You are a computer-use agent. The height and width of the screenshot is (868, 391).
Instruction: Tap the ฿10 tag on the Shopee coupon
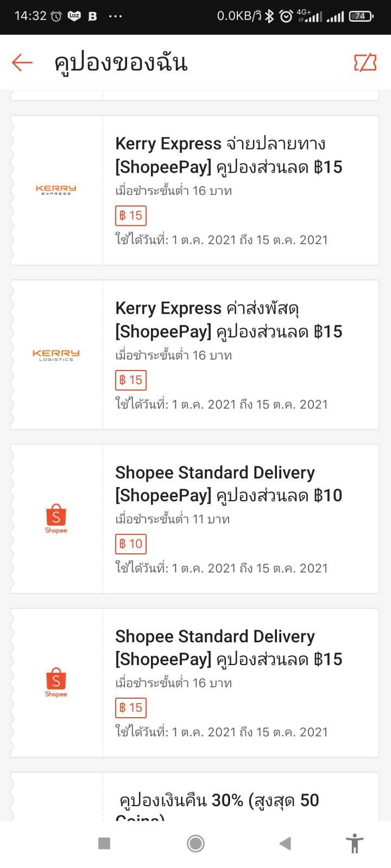[x=131, y=544]
